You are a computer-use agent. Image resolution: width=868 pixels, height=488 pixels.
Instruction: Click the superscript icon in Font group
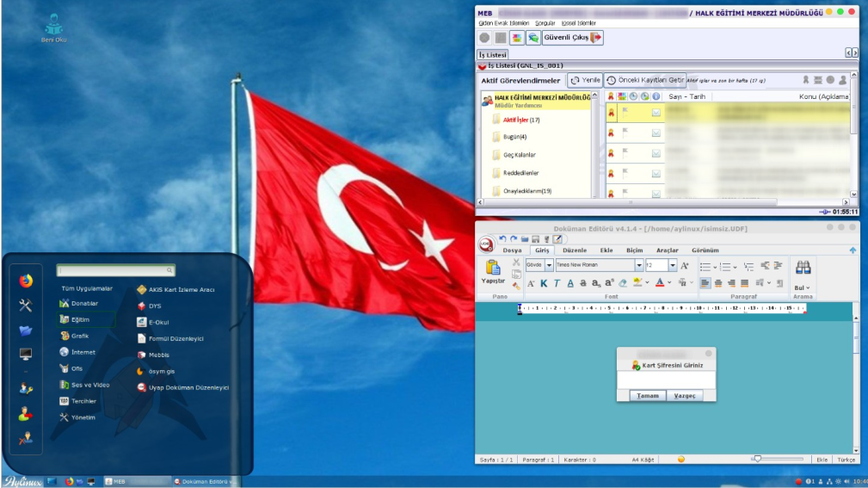point(609,283)
